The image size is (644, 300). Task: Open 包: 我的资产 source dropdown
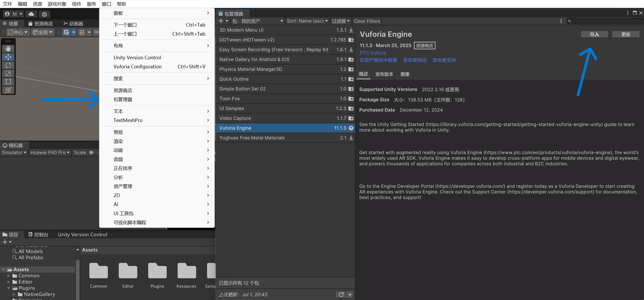257,21
